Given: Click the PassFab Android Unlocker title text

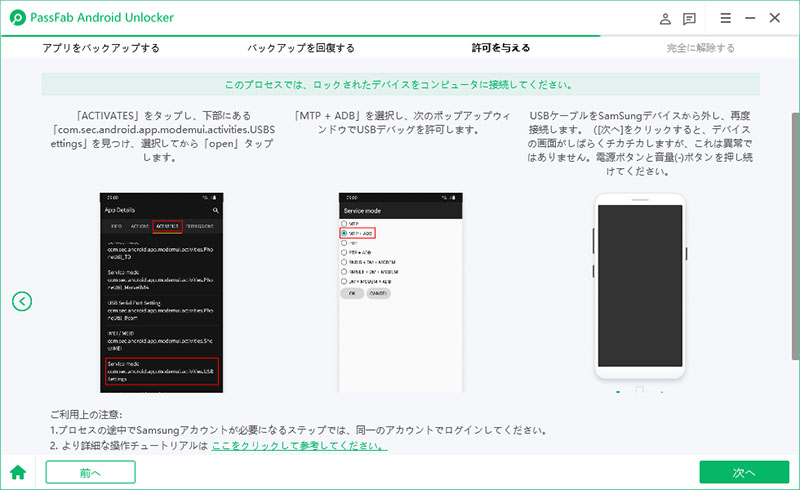Looking at the screenshot, I should coord(102,17).
